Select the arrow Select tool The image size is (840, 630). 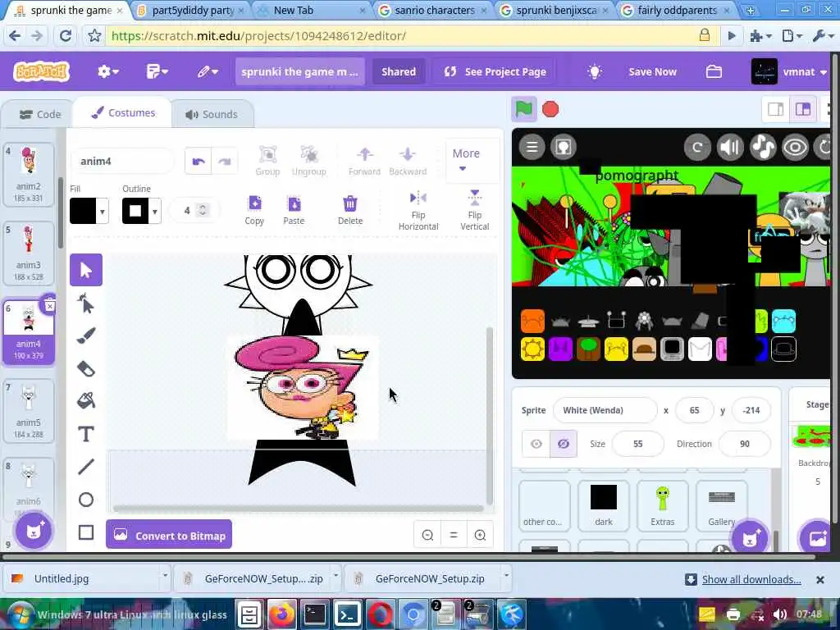85,270
